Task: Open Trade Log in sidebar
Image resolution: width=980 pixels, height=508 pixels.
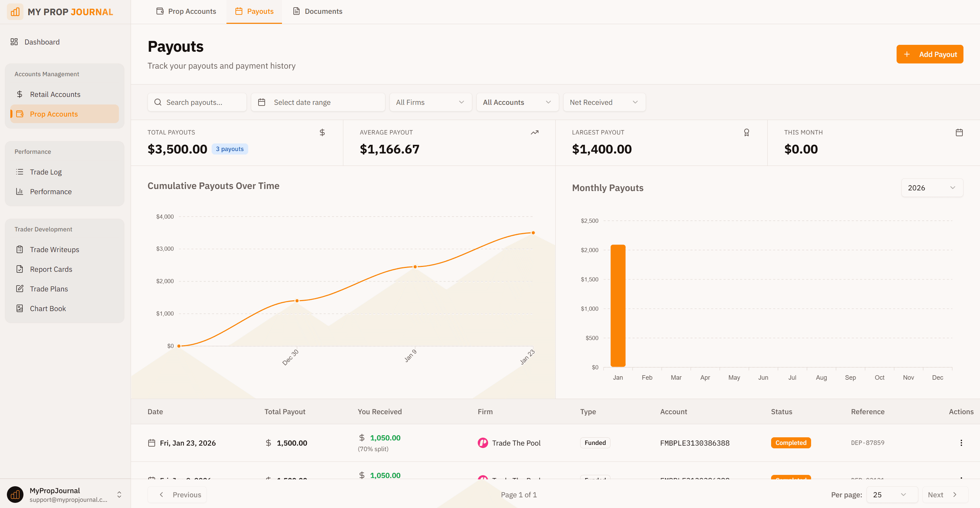Action: click(64, 172)
